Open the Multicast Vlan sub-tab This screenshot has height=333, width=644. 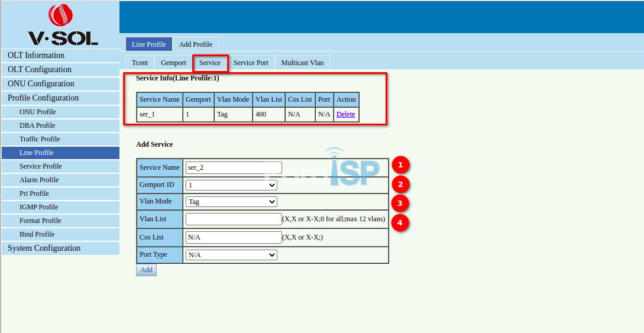(x=302, y=63)
